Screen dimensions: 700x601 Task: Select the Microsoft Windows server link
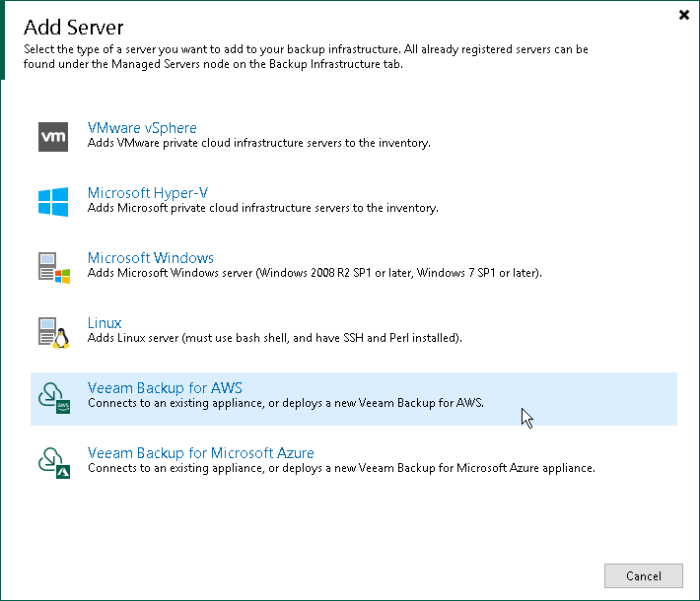151,258
